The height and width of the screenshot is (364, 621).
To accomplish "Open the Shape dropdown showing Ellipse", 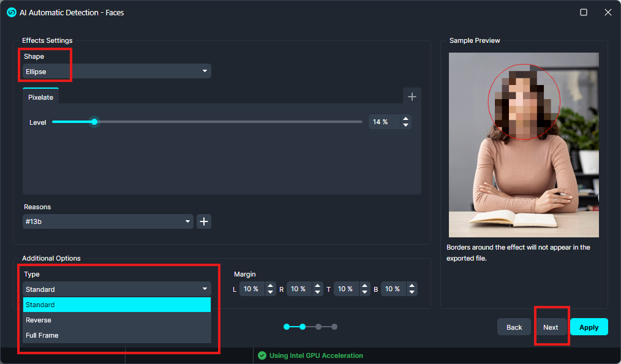I will (116, 72).
